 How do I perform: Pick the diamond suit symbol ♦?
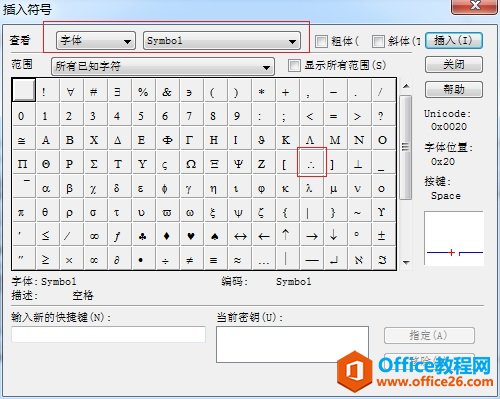(166, 236)
